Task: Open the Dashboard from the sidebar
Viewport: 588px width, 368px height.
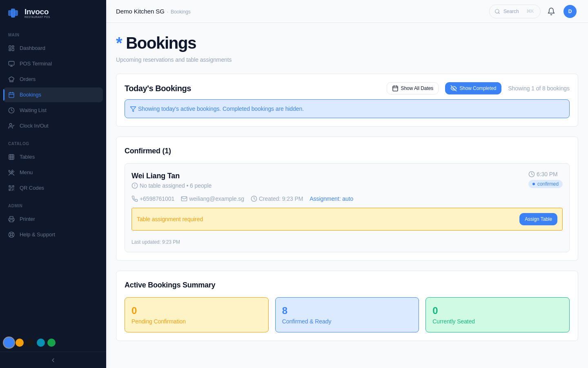Action: click(32, 48)
